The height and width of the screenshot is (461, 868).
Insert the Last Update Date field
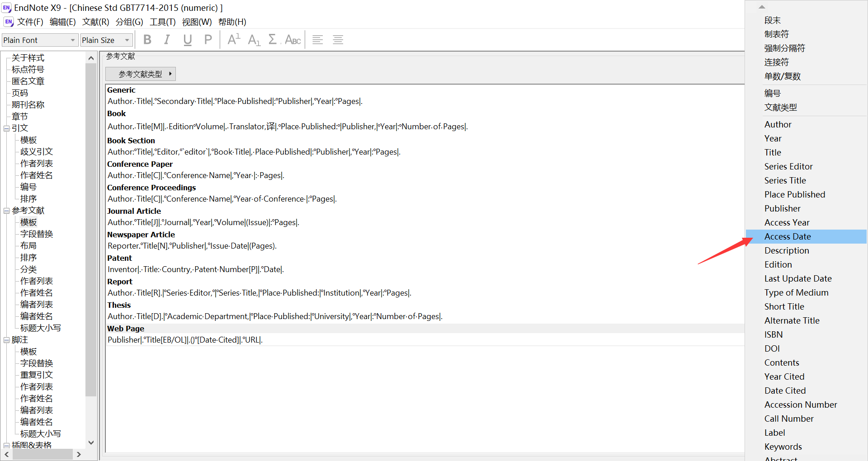(x=806, y=278)
